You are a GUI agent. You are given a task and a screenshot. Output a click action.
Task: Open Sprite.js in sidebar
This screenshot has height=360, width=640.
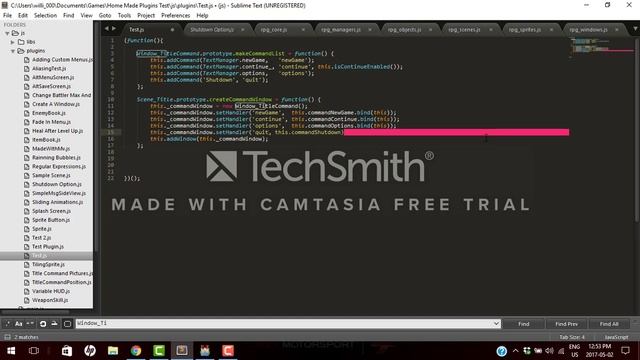42,229
